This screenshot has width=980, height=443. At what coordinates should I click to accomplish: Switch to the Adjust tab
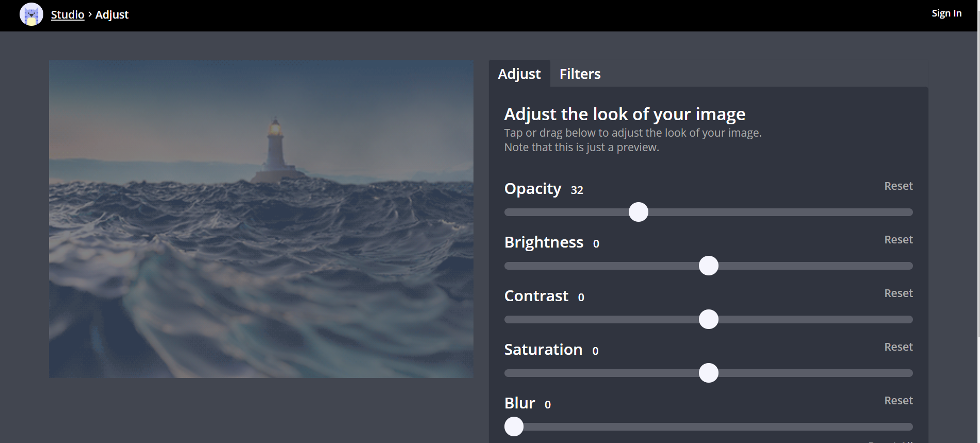(x=519, y=74)
